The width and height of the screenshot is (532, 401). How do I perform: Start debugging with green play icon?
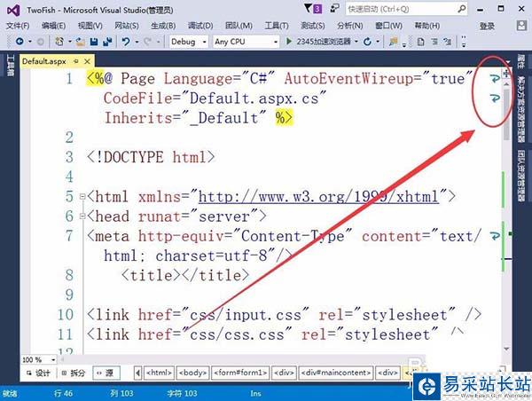(289, 42)
